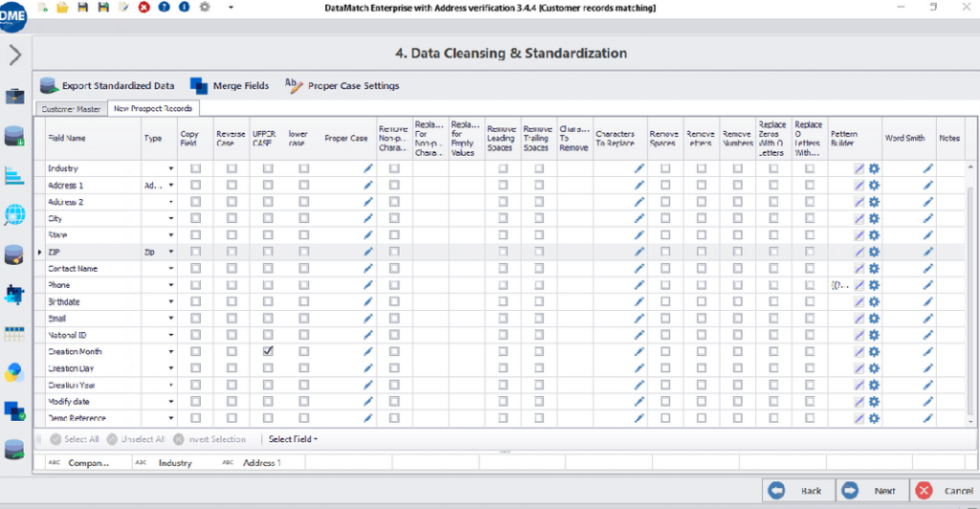Open the database cleansing pencil sidebar icon

[x=14, y=254]
